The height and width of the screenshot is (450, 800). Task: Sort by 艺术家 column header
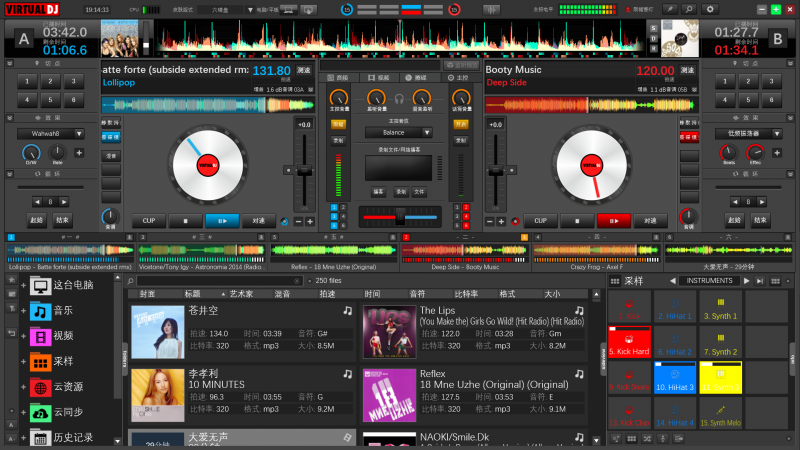pos(241,294)
